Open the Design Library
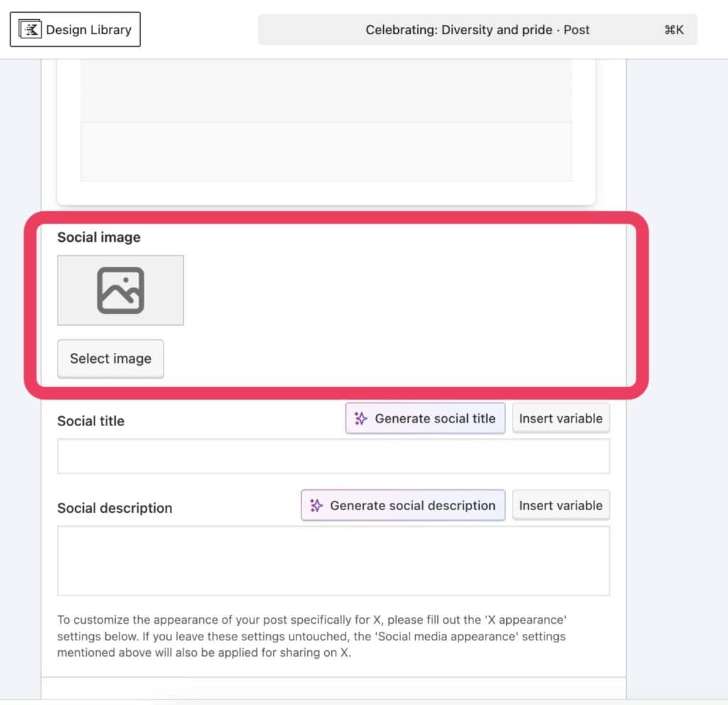The image size is (728, 705). [x=75, y=30]
